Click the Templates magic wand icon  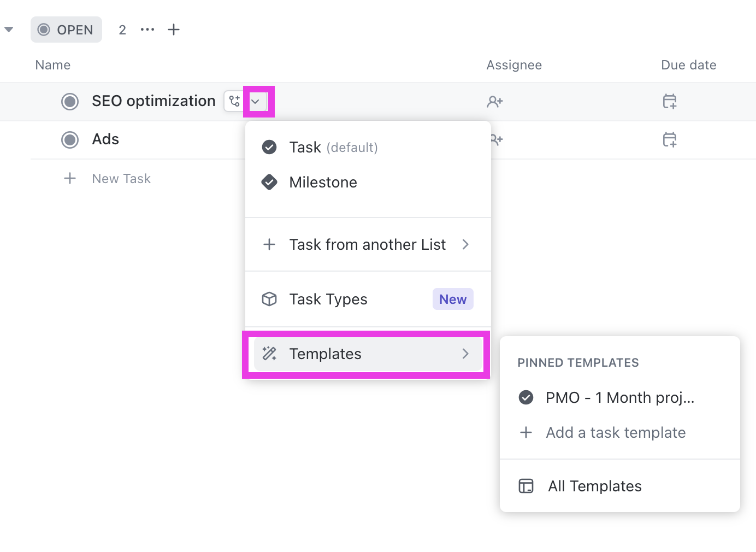269,354
